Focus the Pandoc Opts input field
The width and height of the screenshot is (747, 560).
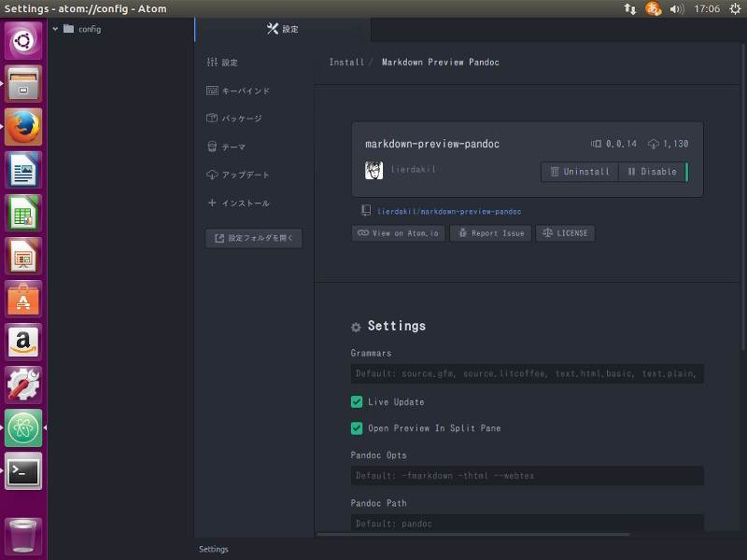(x=527, y=476)
